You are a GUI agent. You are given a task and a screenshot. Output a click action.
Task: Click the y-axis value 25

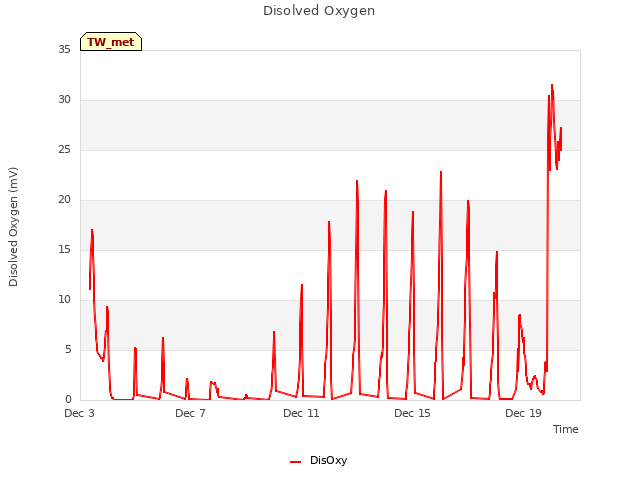(x=64, y=149)
